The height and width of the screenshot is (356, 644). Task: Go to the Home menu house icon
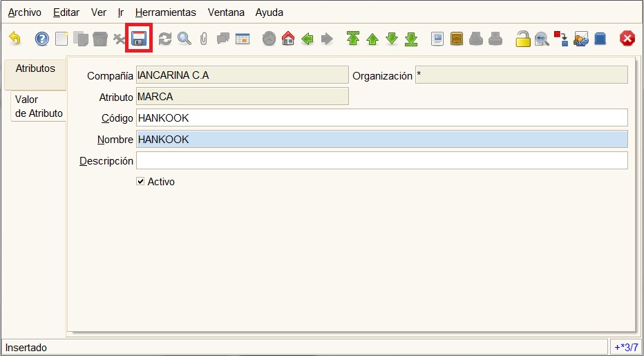tap(288, 39)
